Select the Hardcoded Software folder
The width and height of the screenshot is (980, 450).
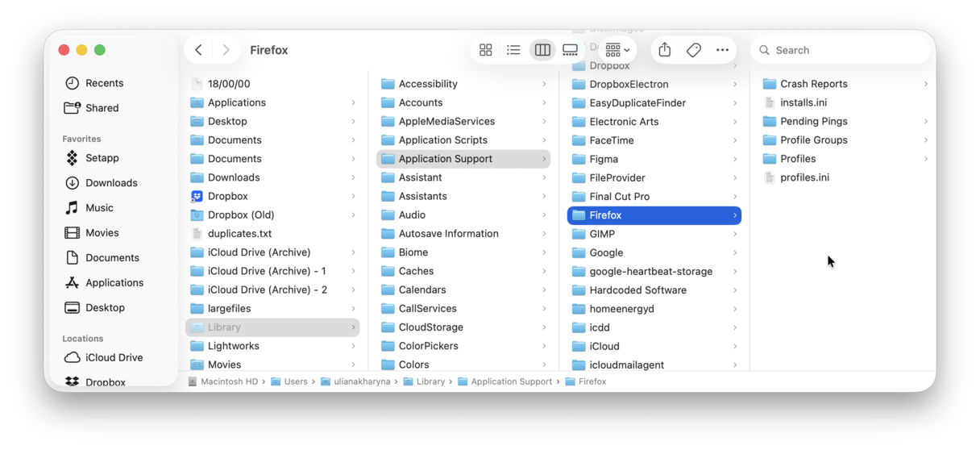click(x=654, y=290)
